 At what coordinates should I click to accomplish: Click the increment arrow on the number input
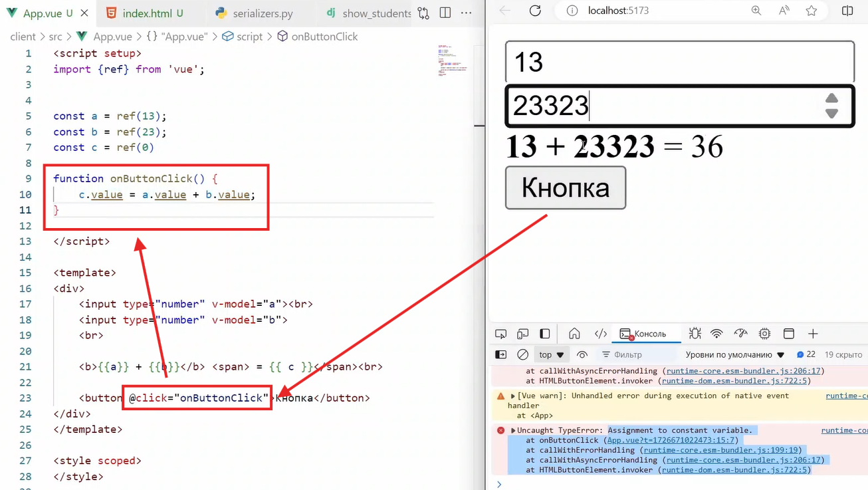(831, 98)
